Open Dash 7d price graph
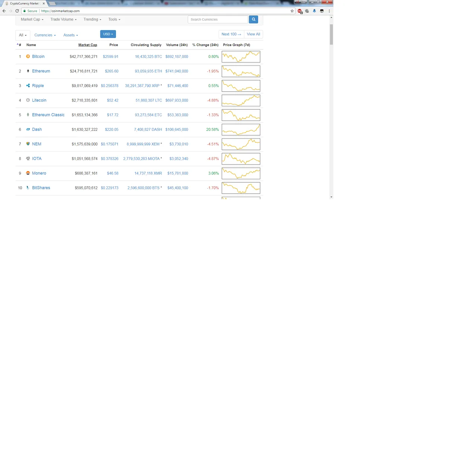This screenshot has height=476, width=463. (241, 130)
